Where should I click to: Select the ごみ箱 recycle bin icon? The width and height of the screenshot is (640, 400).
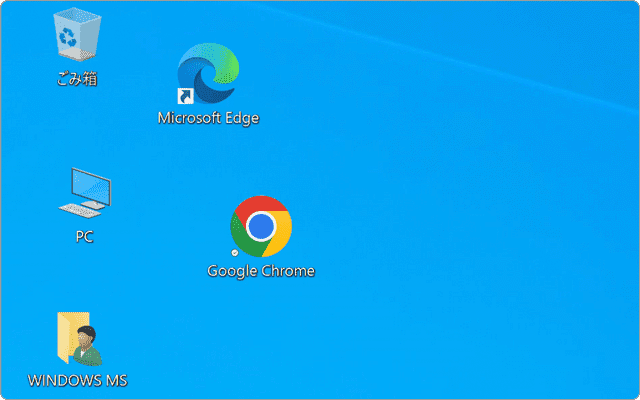(x=77, y=36)
